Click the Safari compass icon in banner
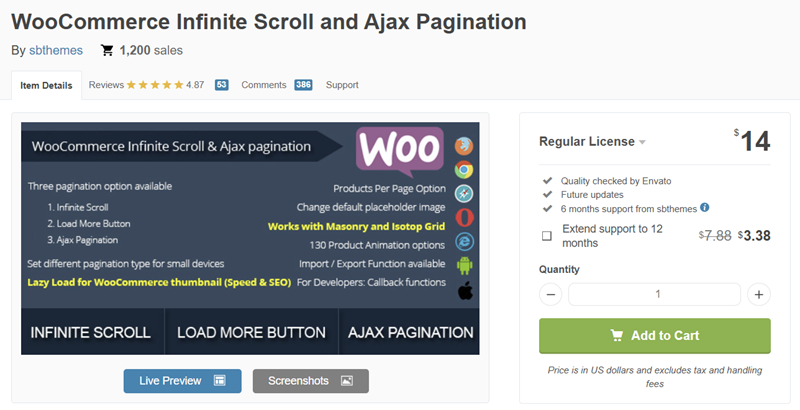 (x=464, y=194)
